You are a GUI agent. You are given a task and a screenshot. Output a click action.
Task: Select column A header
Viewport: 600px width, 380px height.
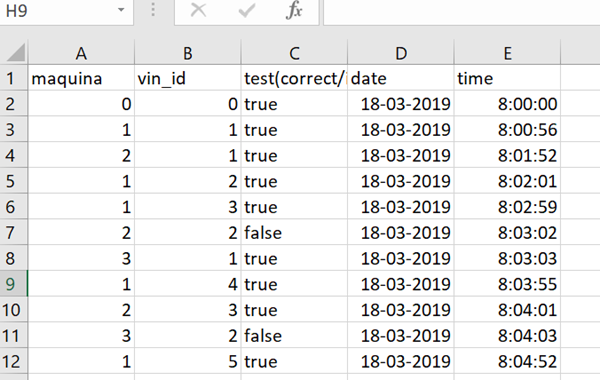point(81,53)
